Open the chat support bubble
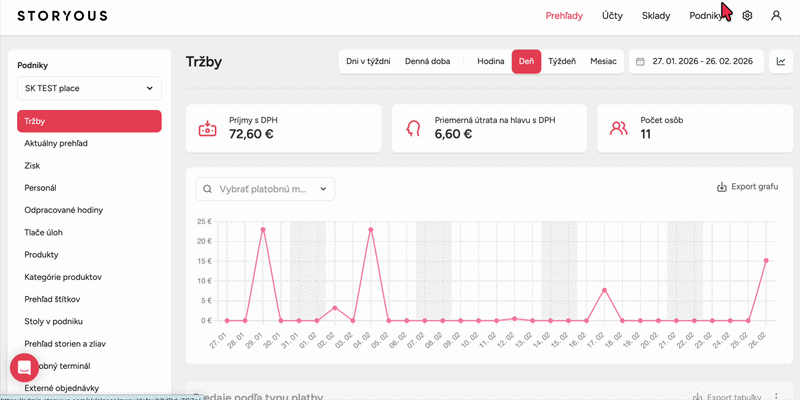This screenshot has height=400, width=800. pyautogui.click(x=24, y=367)
